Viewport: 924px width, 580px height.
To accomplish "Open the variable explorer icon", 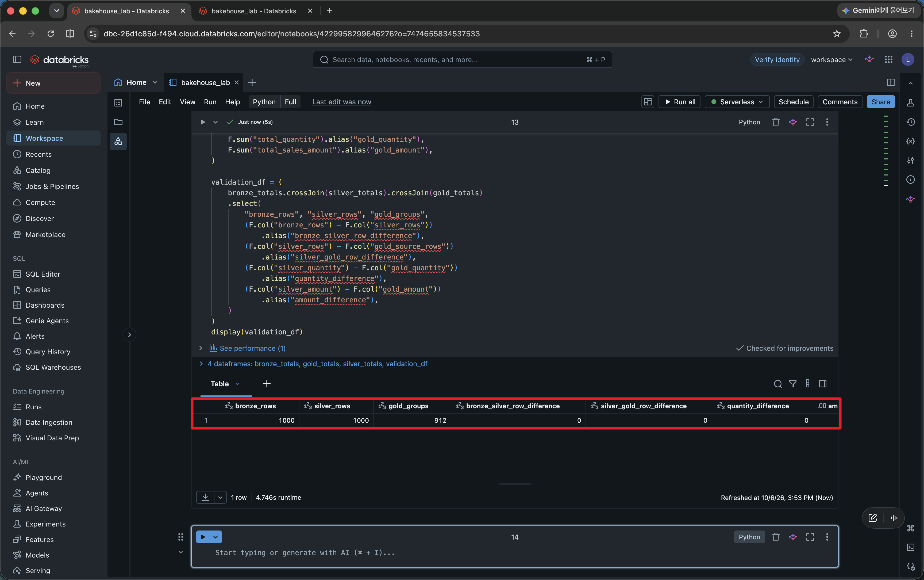I will pyautogui.click(x=910, y=141).
